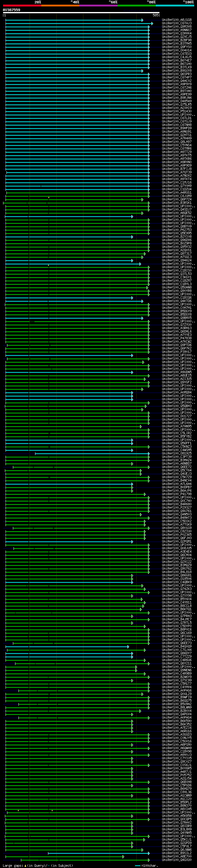This screenshot has height=868, width=197.
Task: Click the orange ~40% identity legend bar
Action: point(60,6)
